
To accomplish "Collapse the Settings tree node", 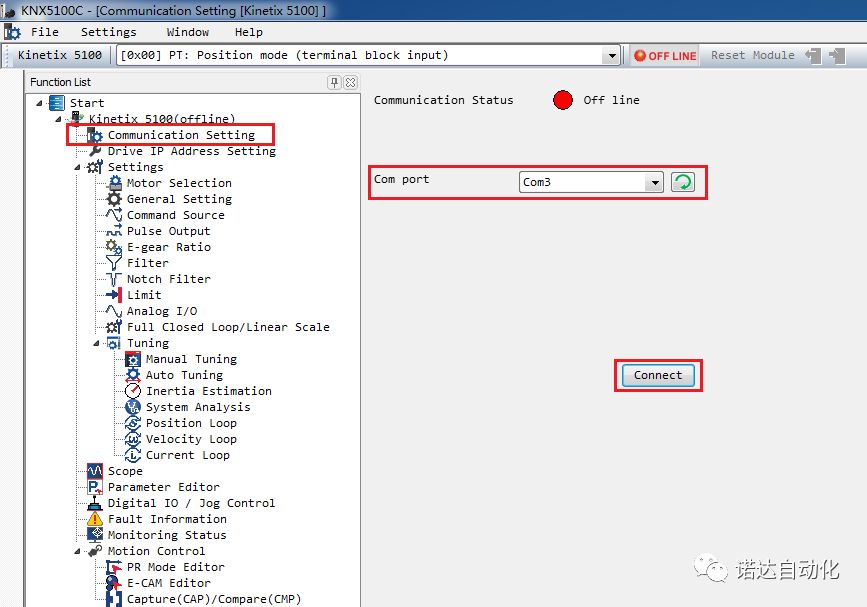I will pyautogui.click(x=77, y=167).
